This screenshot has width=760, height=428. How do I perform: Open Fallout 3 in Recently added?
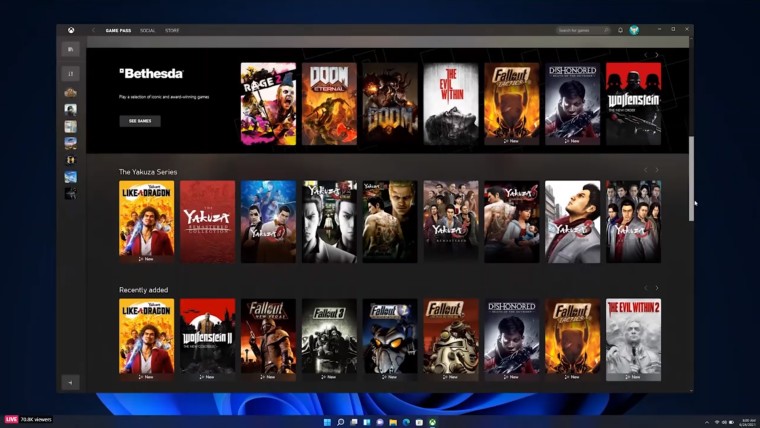coord(329,338)
